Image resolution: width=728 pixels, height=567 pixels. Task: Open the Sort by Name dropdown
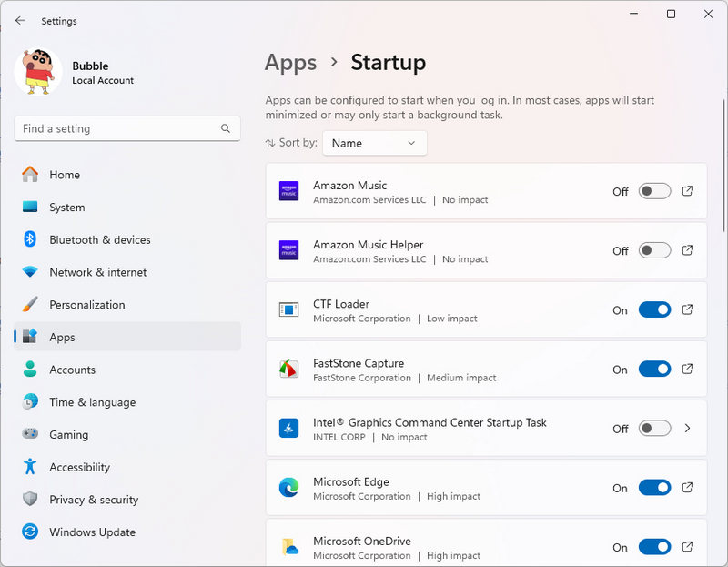(x=374, y=143)
